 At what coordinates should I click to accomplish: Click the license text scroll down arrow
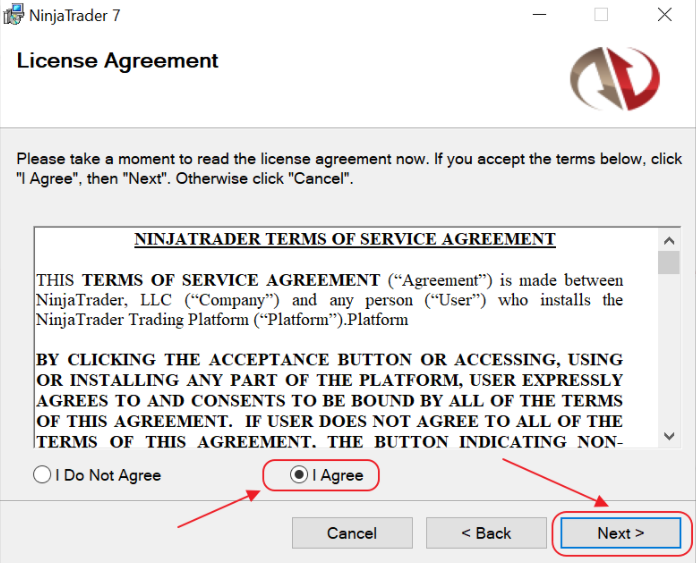click(669, 436)
